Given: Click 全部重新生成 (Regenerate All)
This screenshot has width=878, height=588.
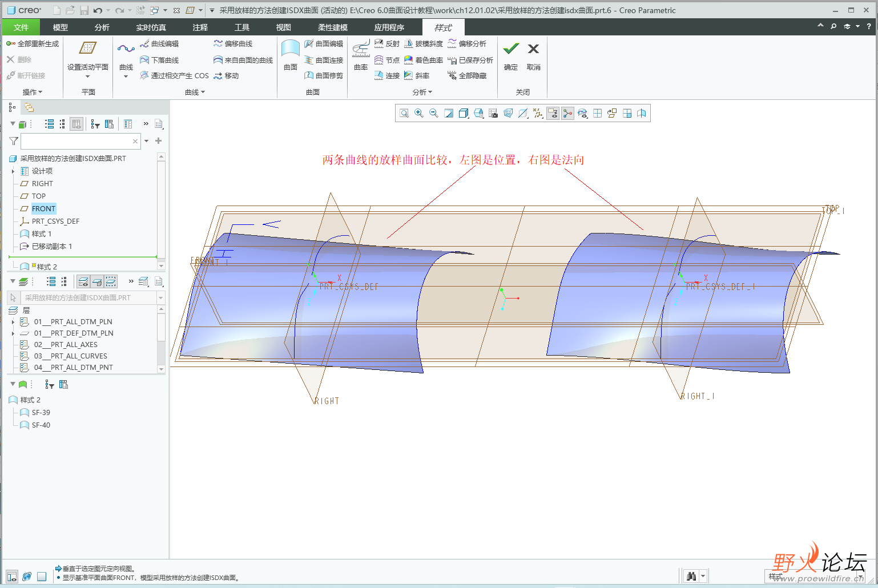Looking at the screenshot, I should (x=33, y=44).
